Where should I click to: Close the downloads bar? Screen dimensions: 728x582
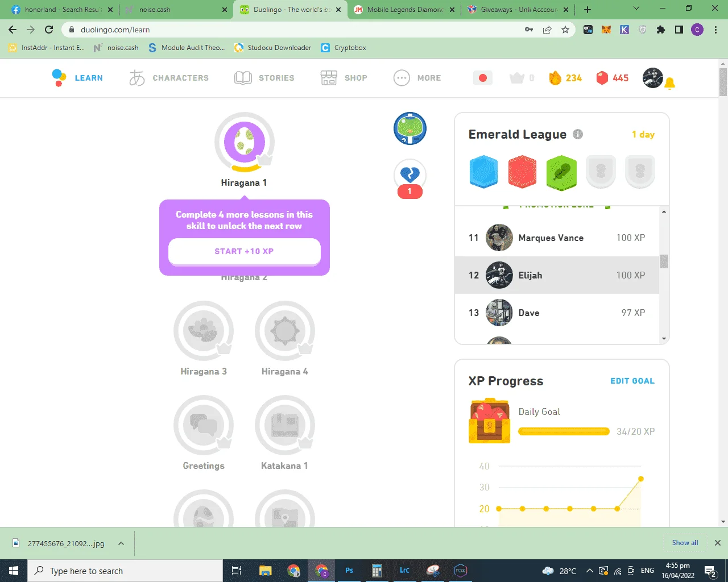[717, 543]
